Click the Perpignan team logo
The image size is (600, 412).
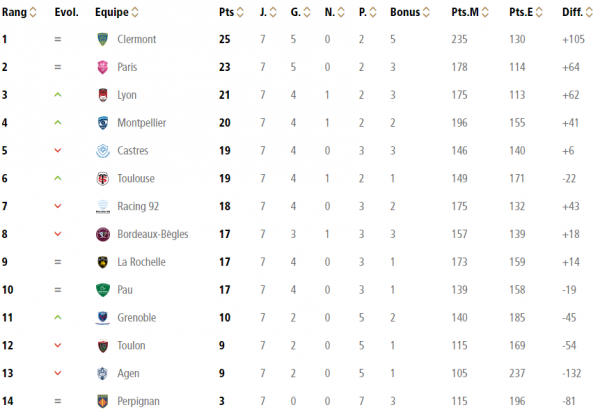pyautogui.click(x=102, y=402)
